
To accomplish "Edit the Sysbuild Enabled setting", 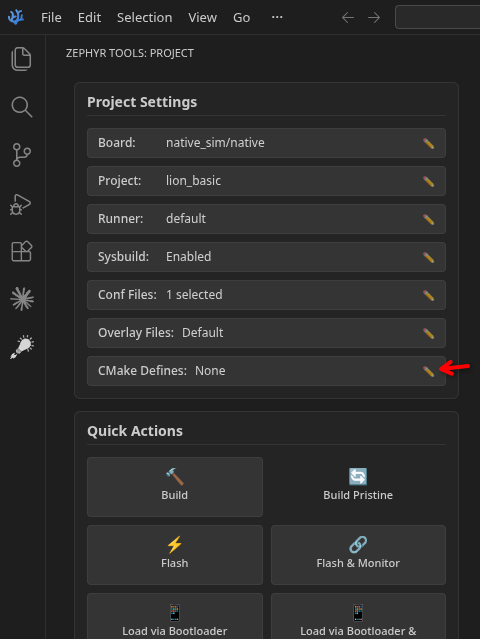I will (x=428, y=257).
